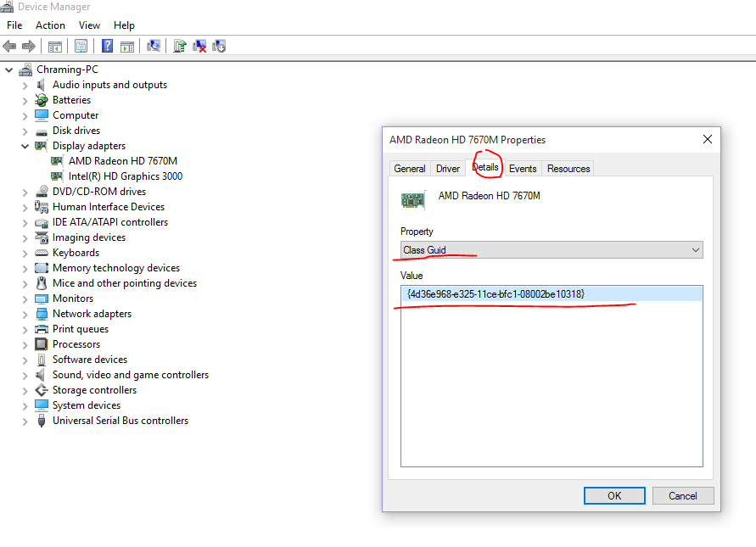Click Disable device down-arrow toolbar icon

pos(219,47)
